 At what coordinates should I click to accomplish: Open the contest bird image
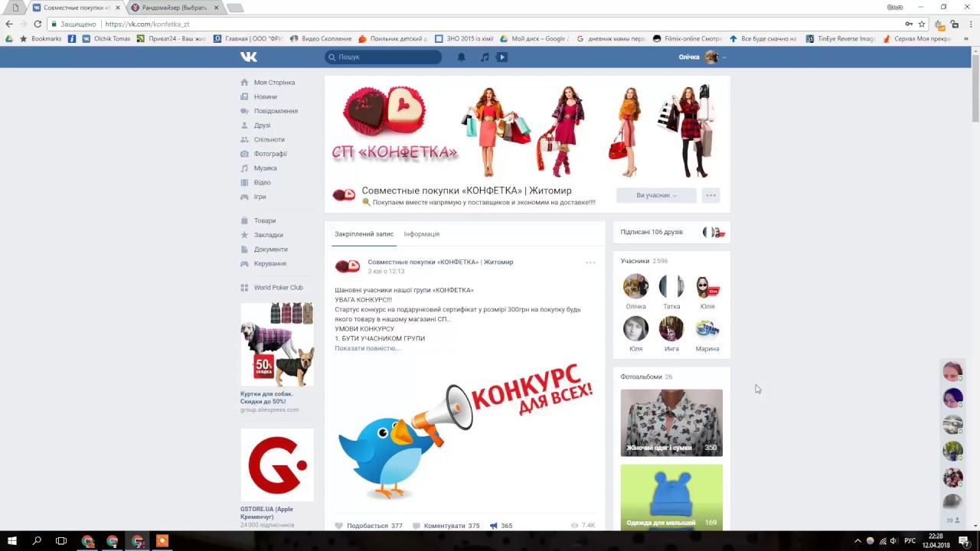pyautogui.click(x=465, y=432)
